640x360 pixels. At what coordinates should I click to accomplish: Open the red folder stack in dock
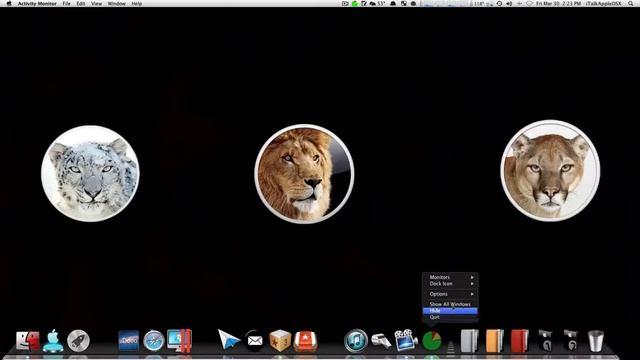tap(520, 341)
